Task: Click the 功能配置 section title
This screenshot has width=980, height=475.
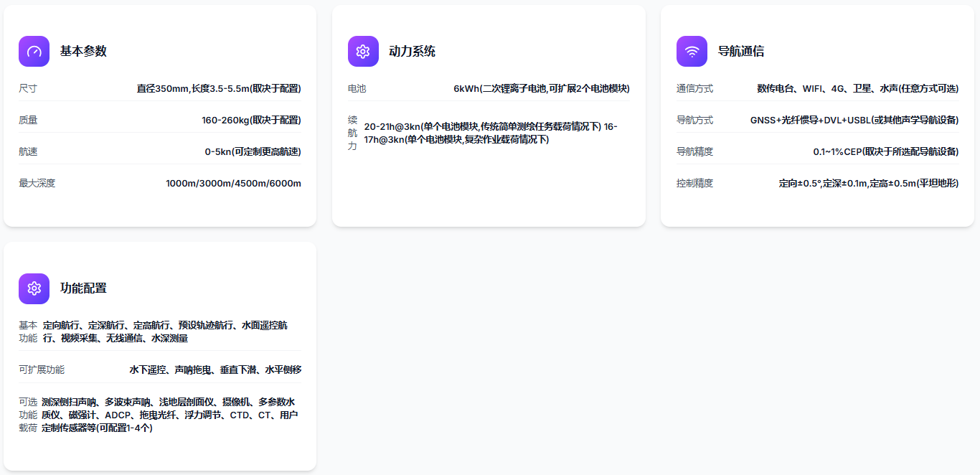Action: (x=83, y=288)
